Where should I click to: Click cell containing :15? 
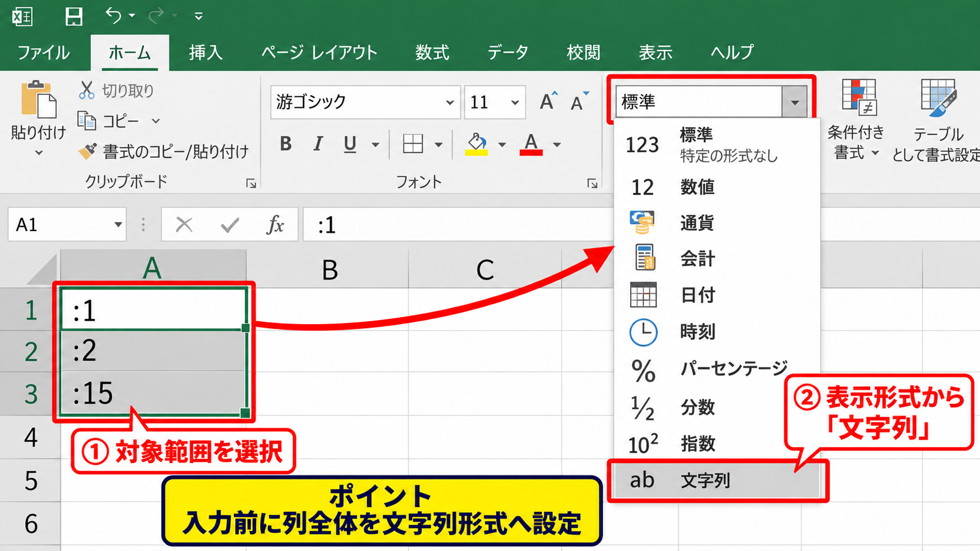pos(153,393)
